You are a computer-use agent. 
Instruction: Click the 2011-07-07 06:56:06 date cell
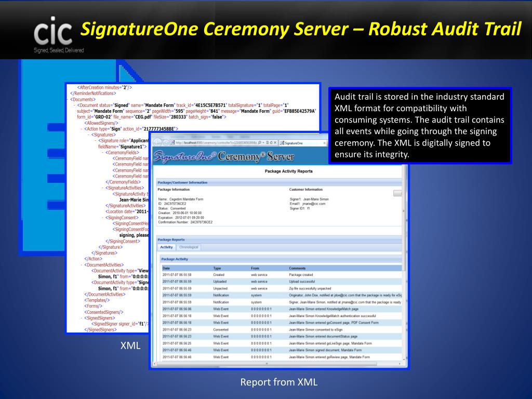click(177, 309)
